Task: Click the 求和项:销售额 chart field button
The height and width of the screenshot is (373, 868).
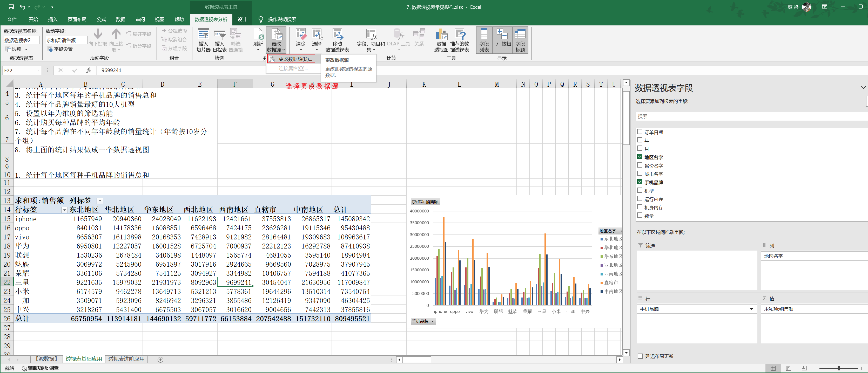Action: pyautogui.click(x=425, y=202)
